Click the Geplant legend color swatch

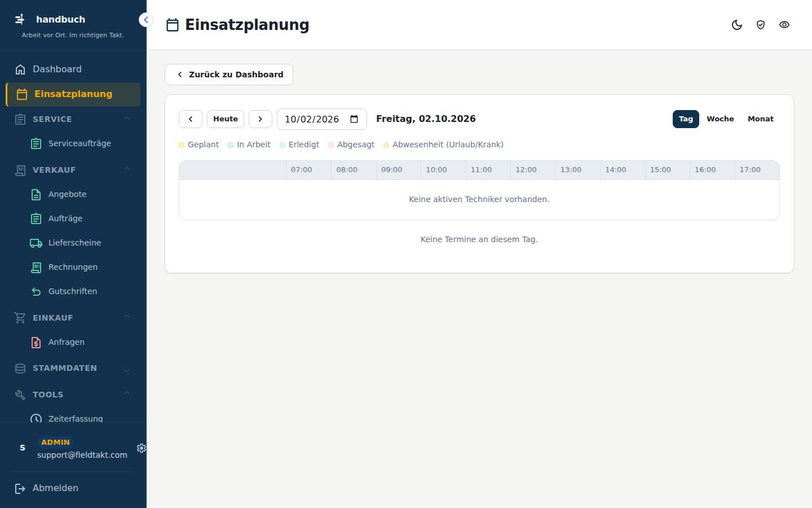click(x=182, y=145)
